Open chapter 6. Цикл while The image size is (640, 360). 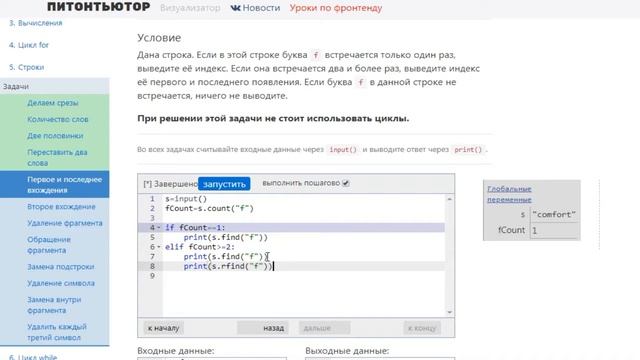(33, 357)
